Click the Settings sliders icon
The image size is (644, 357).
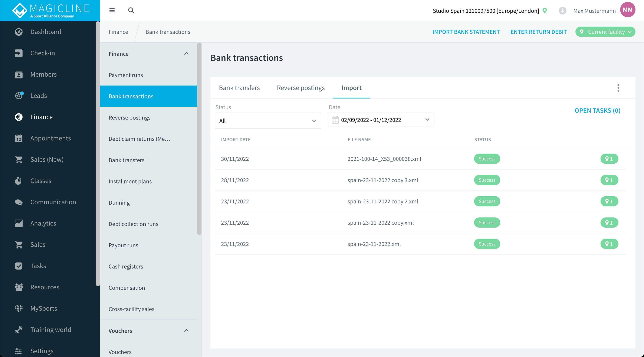tap(18, 351)
